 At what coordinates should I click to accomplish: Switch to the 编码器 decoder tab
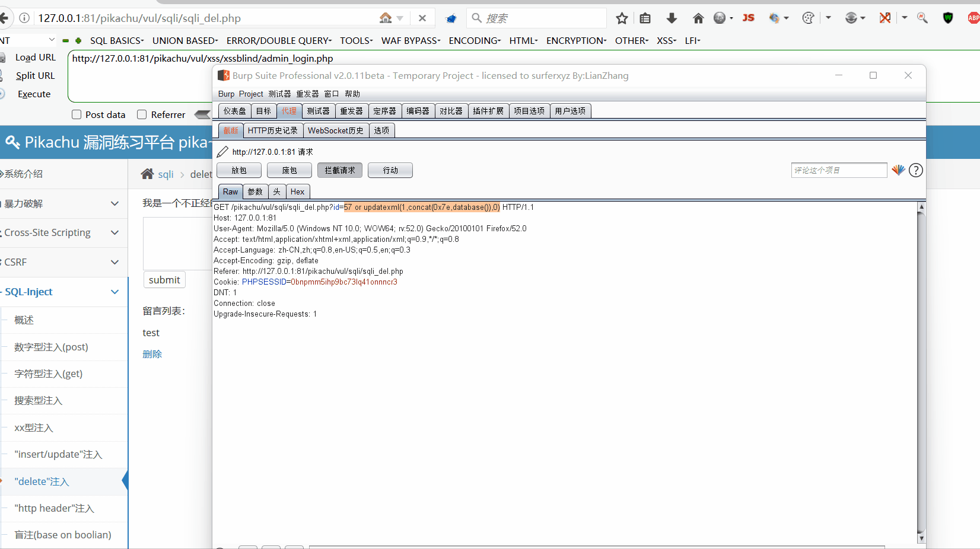pos(418,111)
